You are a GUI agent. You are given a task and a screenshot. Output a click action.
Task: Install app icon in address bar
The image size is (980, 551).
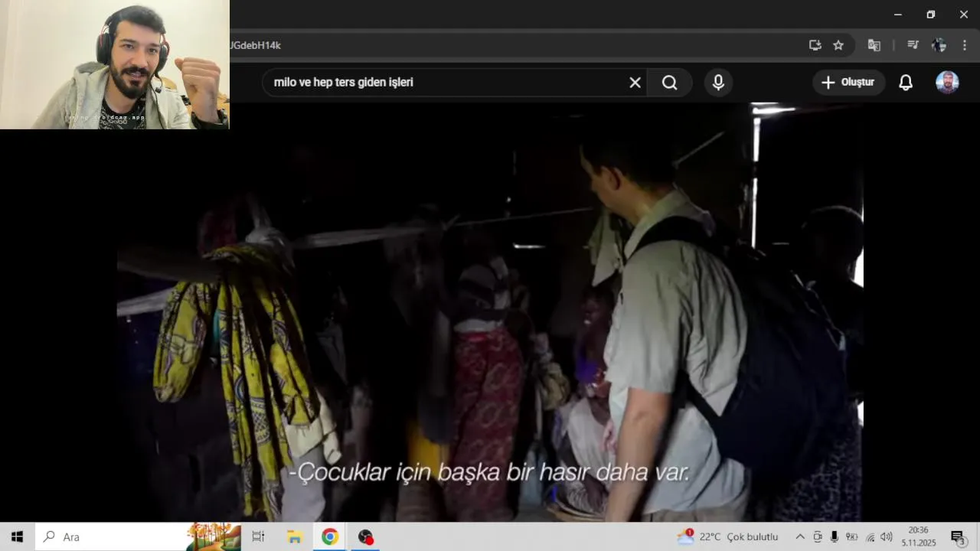click(x=815, y=45)
